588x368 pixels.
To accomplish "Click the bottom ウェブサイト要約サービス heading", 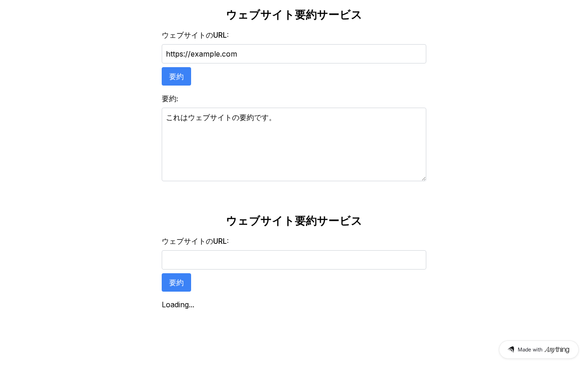I will [294, 221].
